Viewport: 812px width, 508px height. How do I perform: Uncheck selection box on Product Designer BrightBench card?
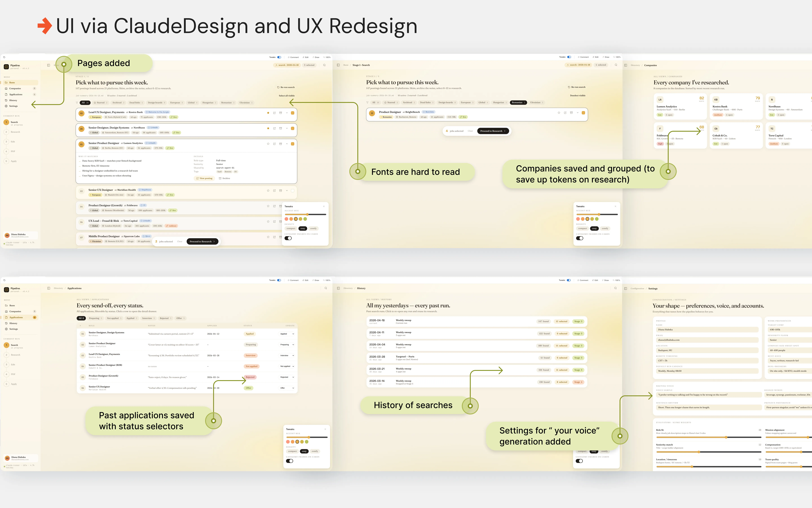click(x=583, y=113)
